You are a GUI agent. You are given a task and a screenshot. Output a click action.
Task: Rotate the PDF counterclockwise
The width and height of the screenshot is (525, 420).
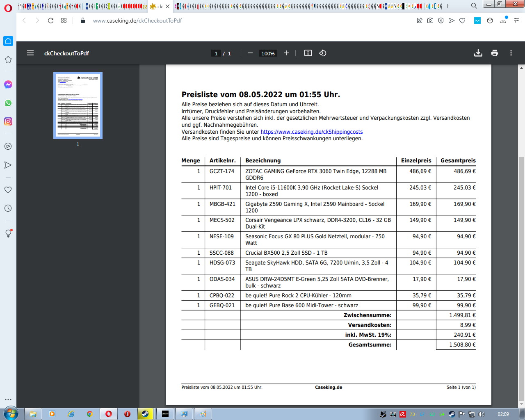tap(323, 53)
